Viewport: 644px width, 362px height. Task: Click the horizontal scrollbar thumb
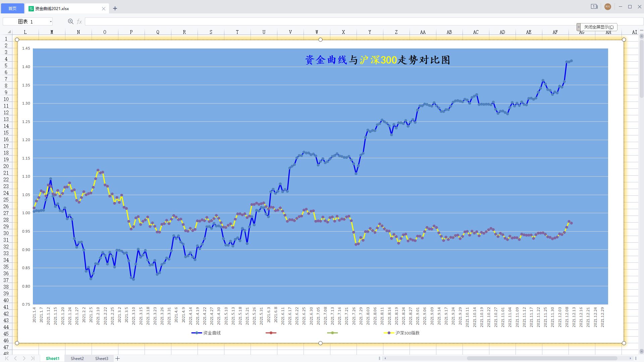(542, 358)
